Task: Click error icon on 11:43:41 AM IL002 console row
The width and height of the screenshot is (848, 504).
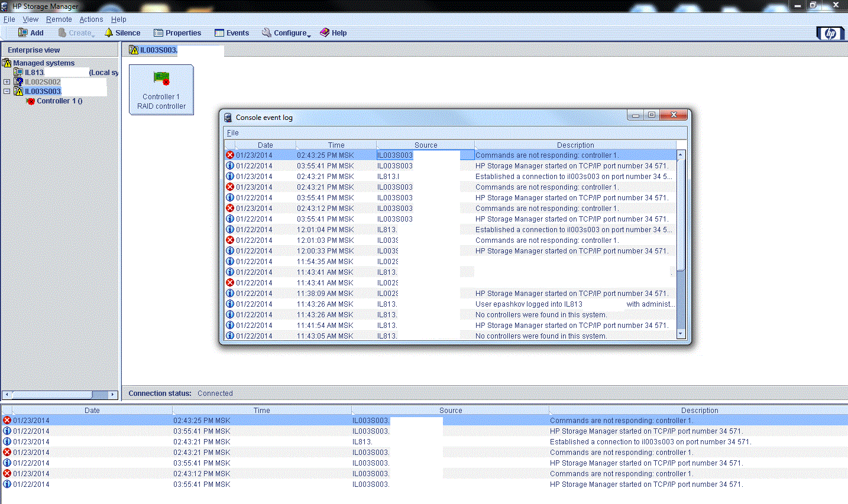Action: [230, 282]
